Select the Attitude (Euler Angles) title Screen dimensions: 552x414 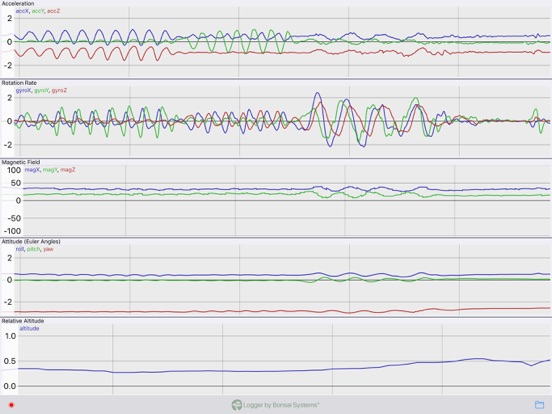coord(31,242)
